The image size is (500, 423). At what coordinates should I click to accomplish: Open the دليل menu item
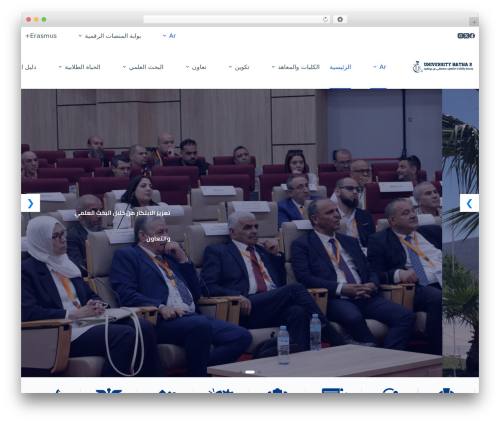[x=29, y=67]
